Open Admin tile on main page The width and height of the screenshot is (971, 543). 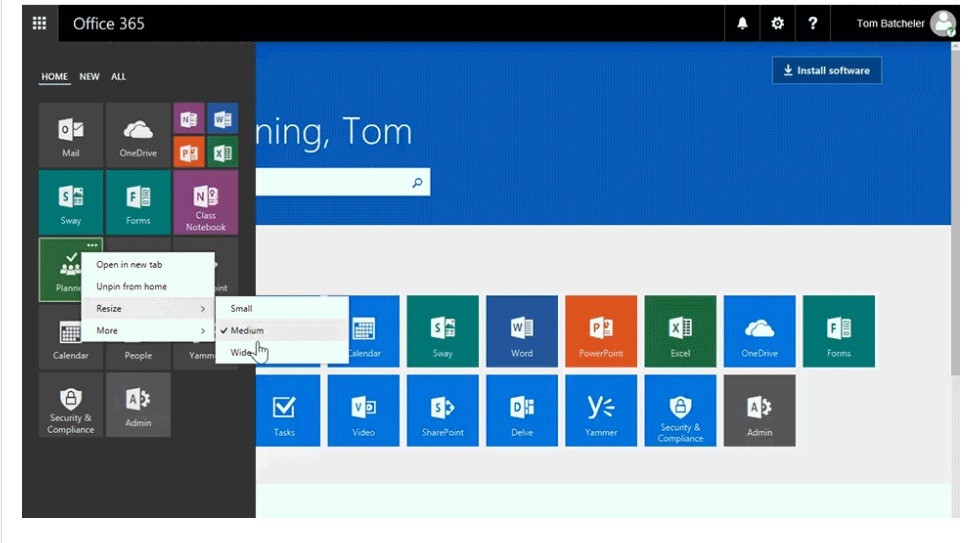(x=760, y=411)
